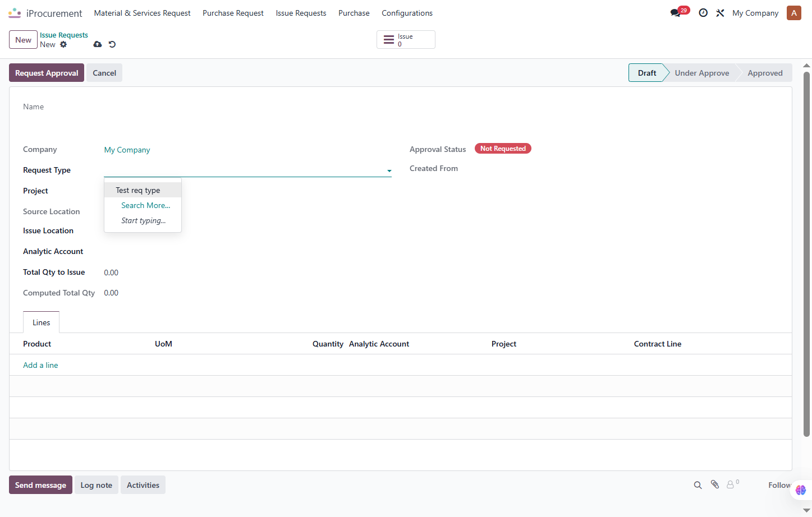812x517 pixels.
Task: Select the Approved status stage
Action: [765, 73]
